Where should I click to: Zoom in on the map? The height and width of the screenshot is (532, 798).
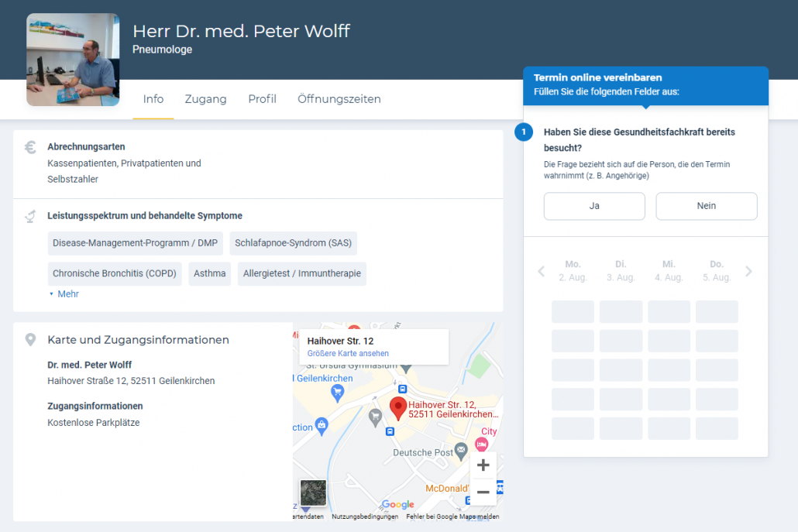pyautogui.click(x=483, y=465)
